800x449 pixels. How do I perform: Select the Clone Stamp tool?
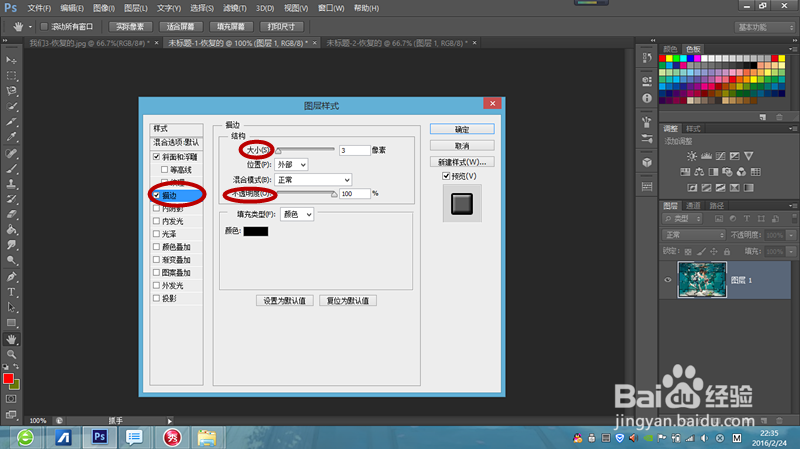click(11, 184)
